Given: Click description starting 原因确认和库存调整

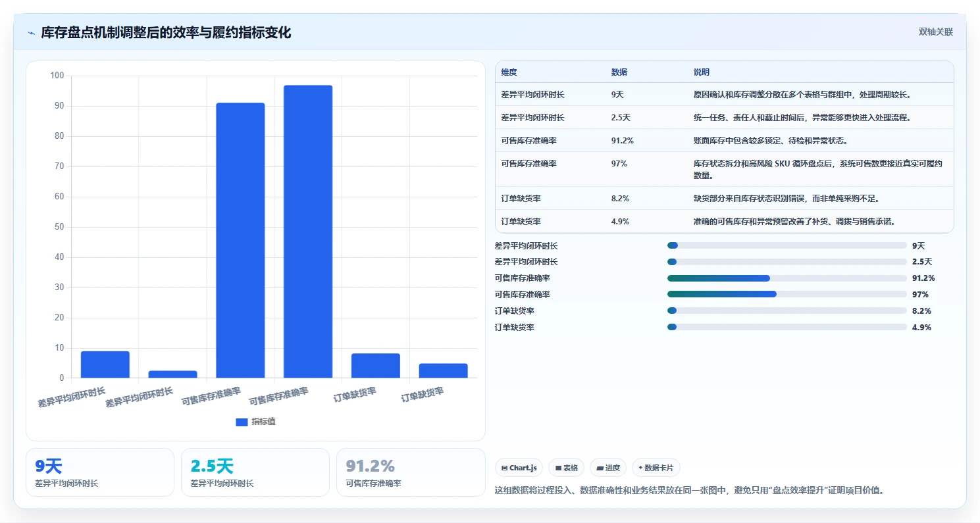Looking at the screenshot, I should pyautogui.click(x=802, y=95).
